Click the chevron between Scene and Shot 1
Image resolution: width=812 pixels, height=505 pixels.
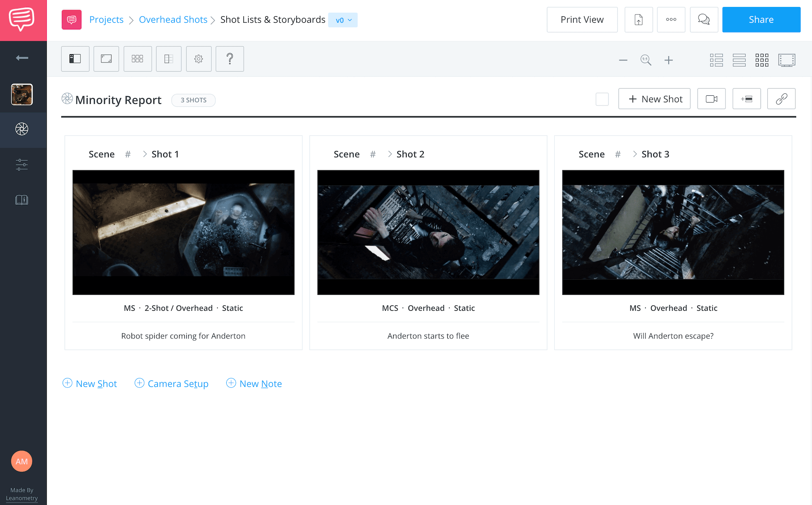click(x=144, y=154)
